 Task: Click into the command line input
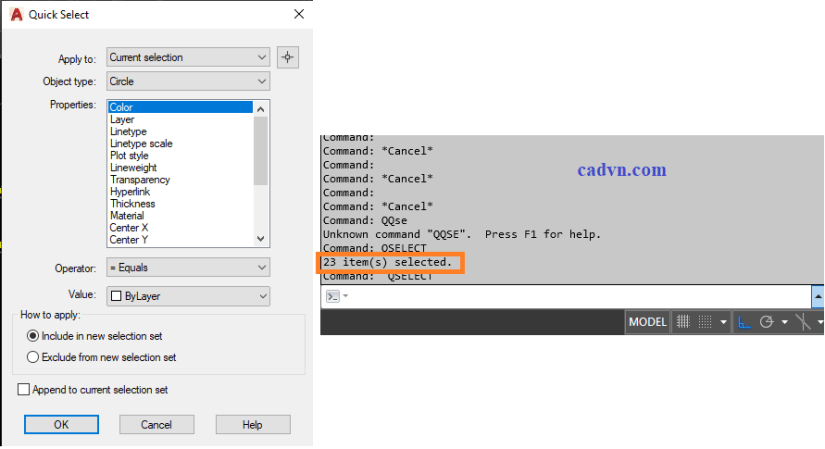tap(579, 296)
